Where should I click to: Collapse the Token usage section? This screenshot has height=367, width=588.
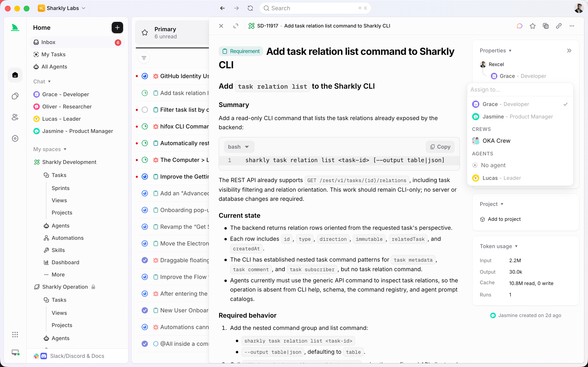499,246
